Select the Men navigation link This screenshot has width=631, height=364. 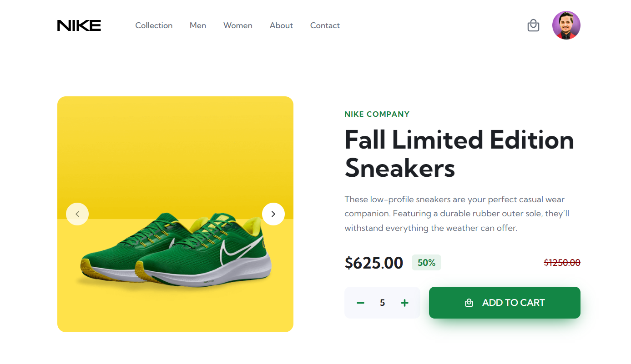[x=197, y=25]
